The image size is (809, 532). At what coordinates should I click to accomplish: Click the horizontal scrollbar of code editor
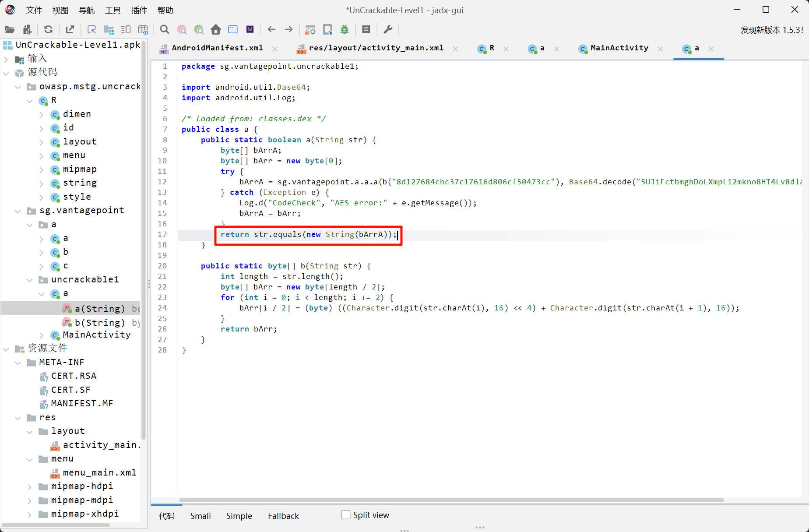click(451, 500)
